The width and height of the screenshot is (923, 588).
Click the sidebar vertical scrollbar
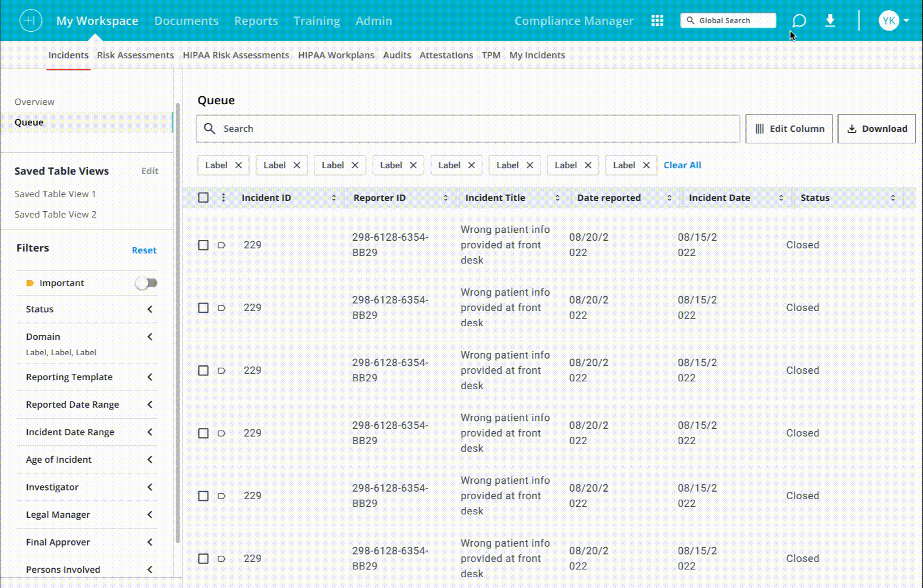click(177, 323)
